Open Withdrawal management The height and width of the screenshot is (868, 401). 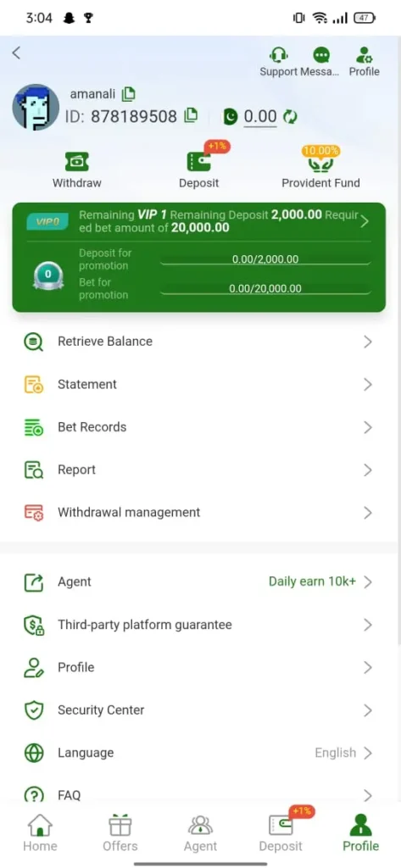click(200, 512)
